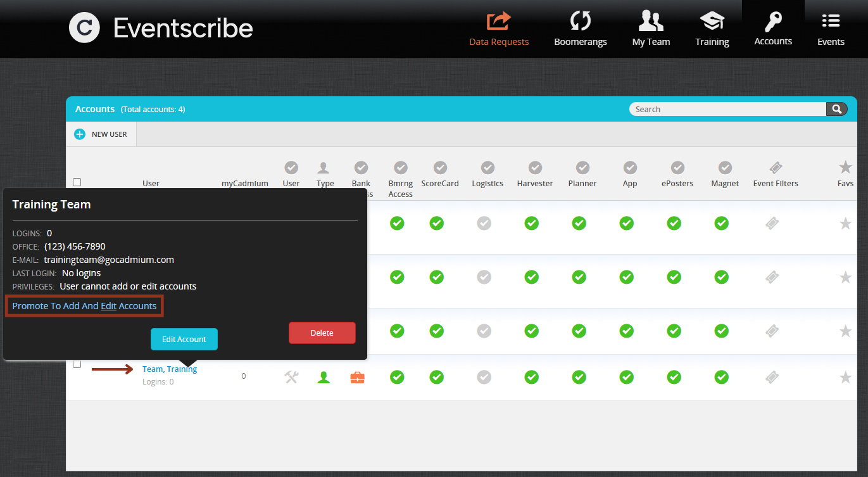Open the Data Requests section

click(499, 29)
